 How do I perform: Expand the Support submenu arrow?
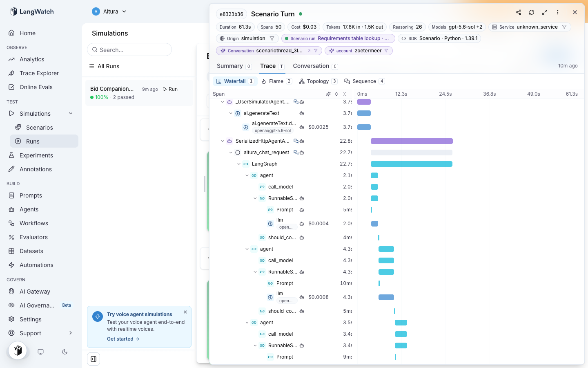point(71,333)
